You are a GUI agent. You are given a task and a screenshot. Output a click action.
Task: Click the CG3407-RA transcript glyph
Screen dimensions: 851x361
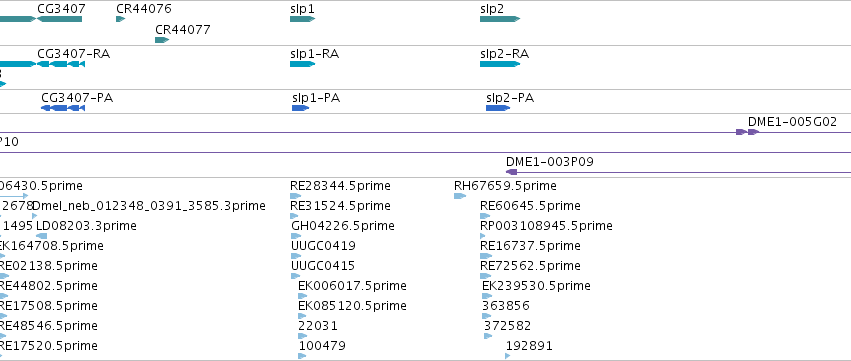coord(61,64)
